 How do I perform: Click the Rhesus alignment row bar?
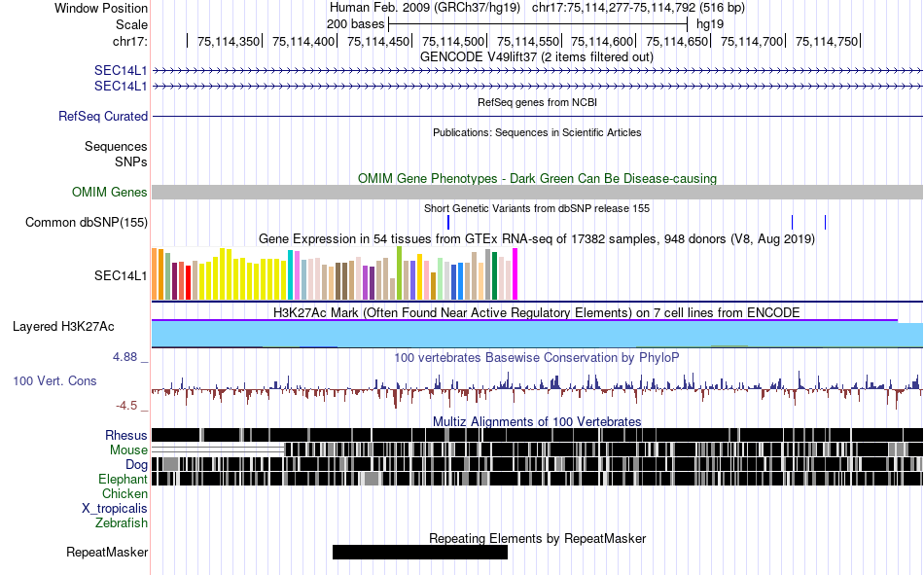click(538, 435)
